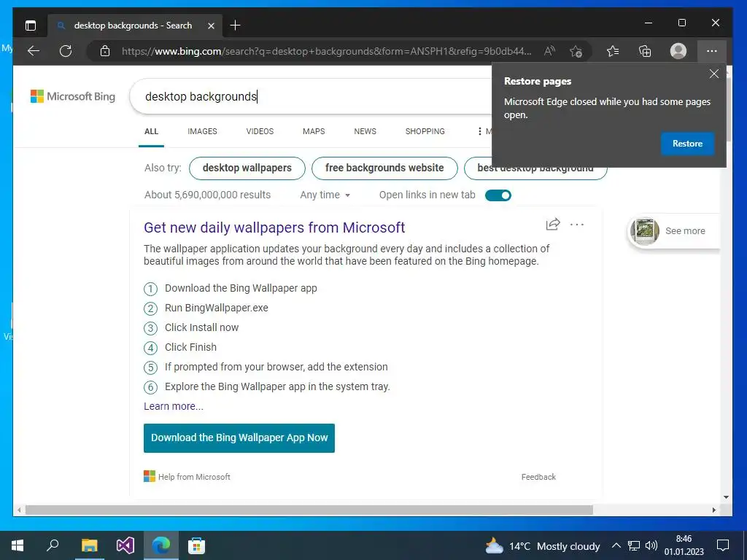Open the notification center icon

(723, 545)
